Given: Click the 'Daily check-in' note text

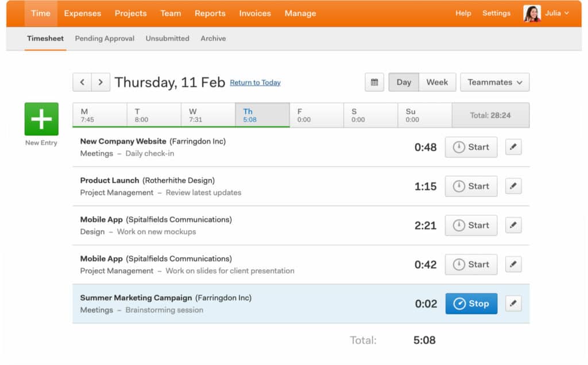Looking at the screenshot, I should [150, 153].
